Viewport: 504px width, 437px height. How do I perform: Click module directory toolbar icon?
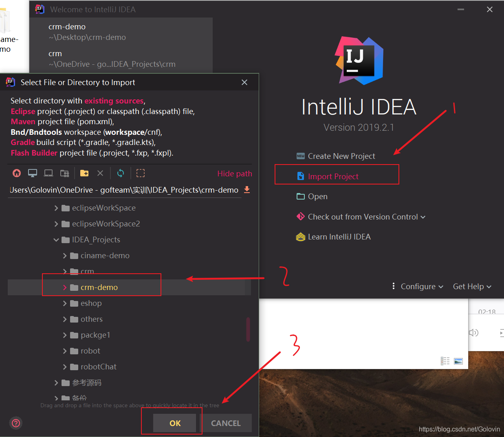click(65, 173)
